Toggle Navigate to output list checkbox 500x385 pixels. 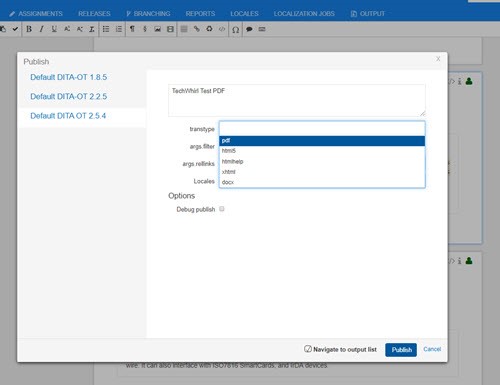[x=308, y=349]
